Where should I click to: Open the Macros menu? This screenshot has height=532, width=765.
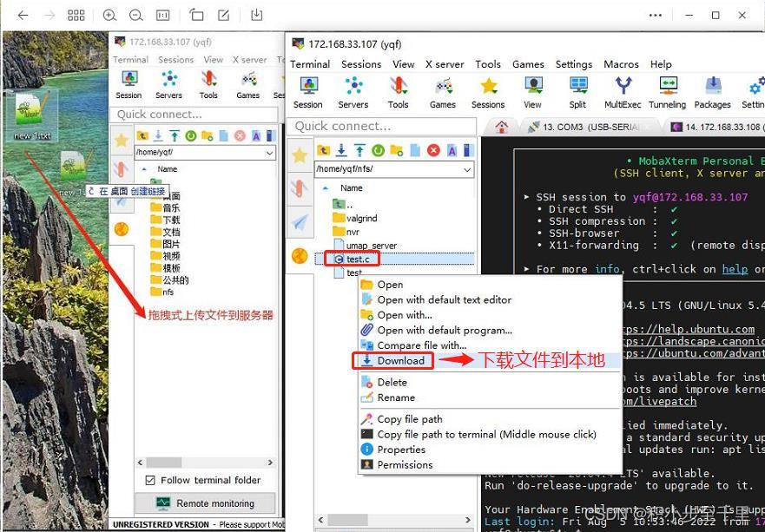[x=621, y=64]
